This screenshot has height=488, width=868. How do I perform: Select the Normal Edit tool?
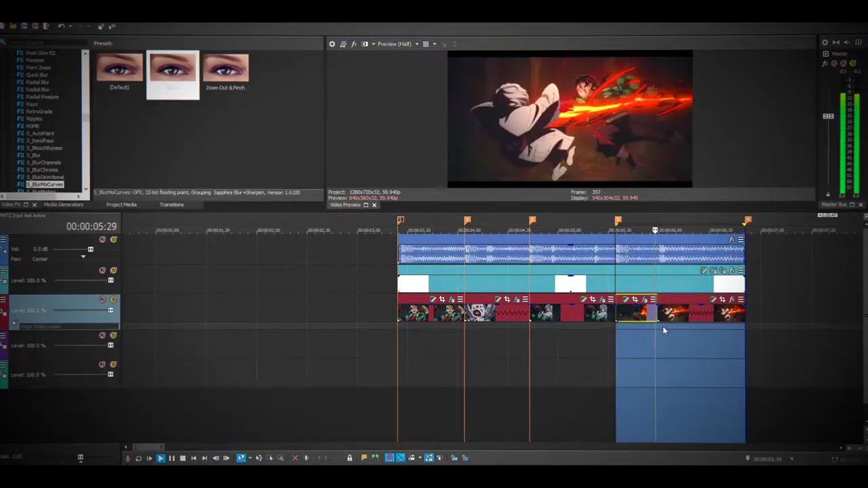tap(241, 458)
